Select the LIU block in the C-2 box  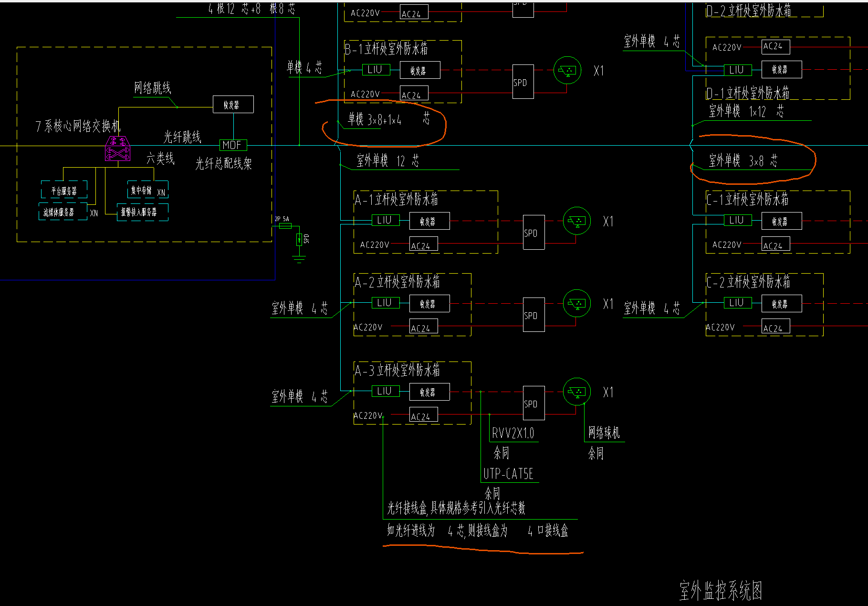738,303
